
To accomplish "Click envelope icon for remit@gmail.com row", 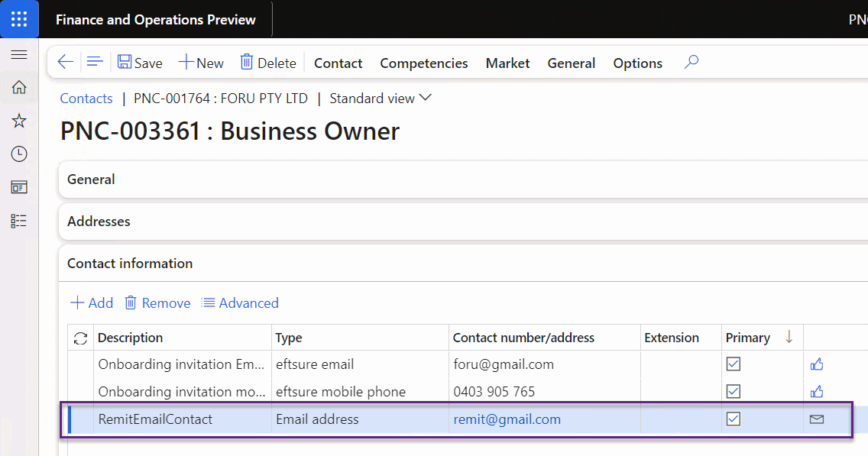I will 817,419.
